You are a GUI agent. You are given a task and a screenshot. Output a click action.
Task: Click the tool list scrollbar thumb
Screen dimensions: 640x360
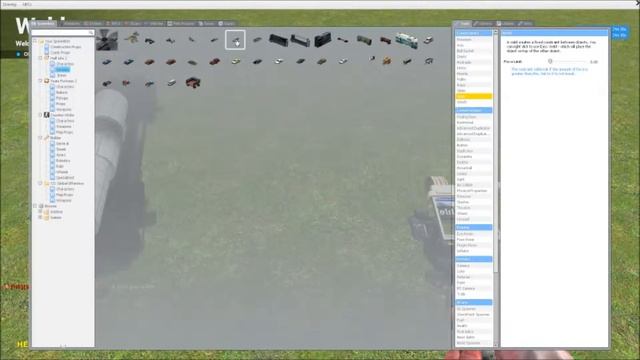[x=496, y=153]
